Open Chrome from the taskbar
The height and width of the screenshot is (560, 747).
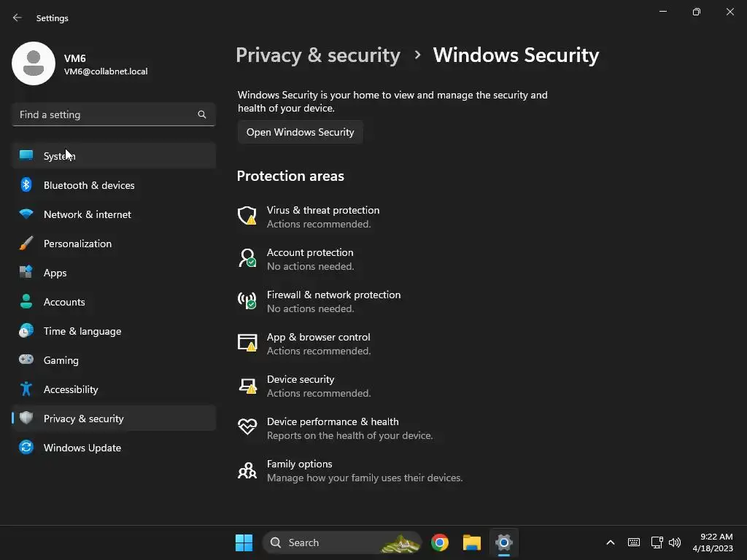(x=440, y=542)
